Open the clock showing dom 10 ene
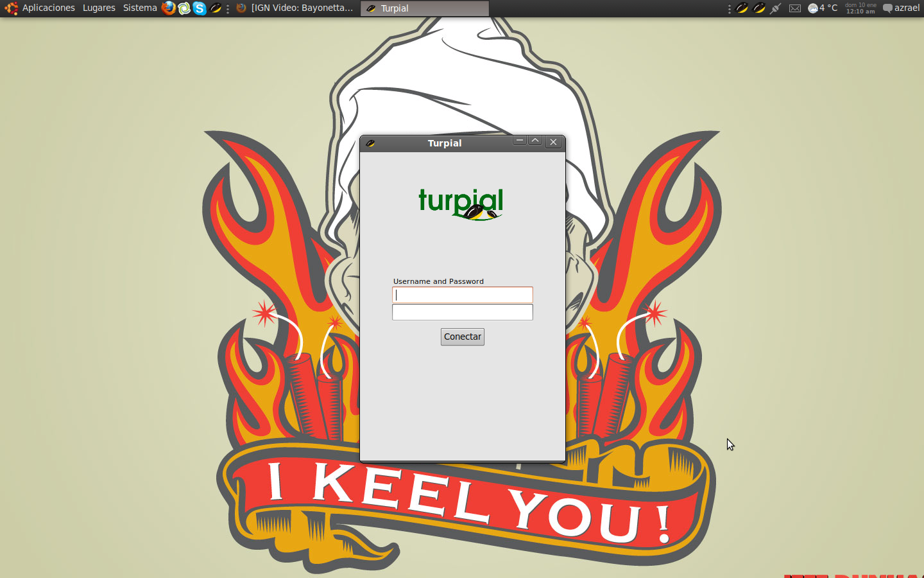The image size is (924, 578). pos(860,8)
